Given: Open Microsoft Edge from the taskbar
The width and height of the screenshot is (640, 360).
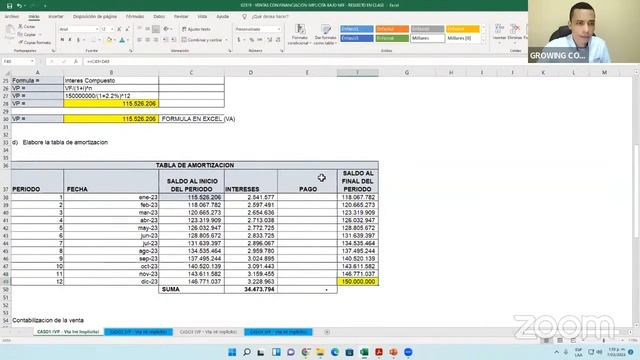Looking at the screenshot, I should point(335,352).
